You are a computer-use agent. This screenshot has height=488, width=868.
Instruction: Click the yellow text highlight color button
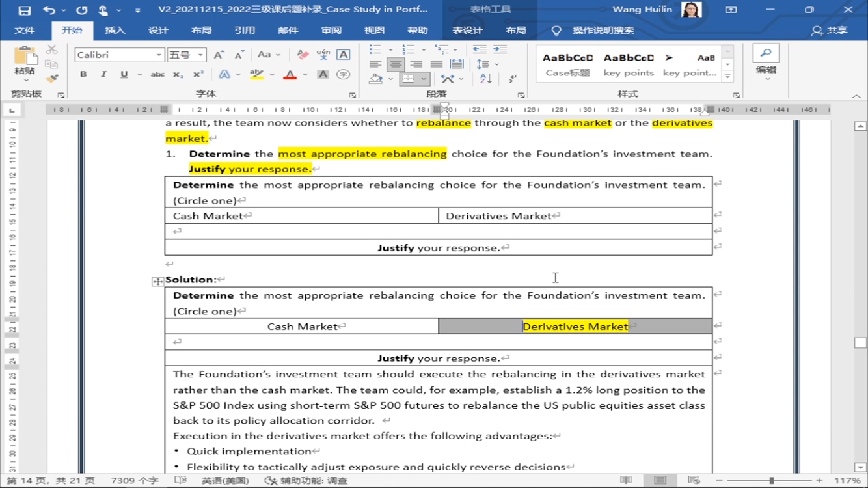257,75
